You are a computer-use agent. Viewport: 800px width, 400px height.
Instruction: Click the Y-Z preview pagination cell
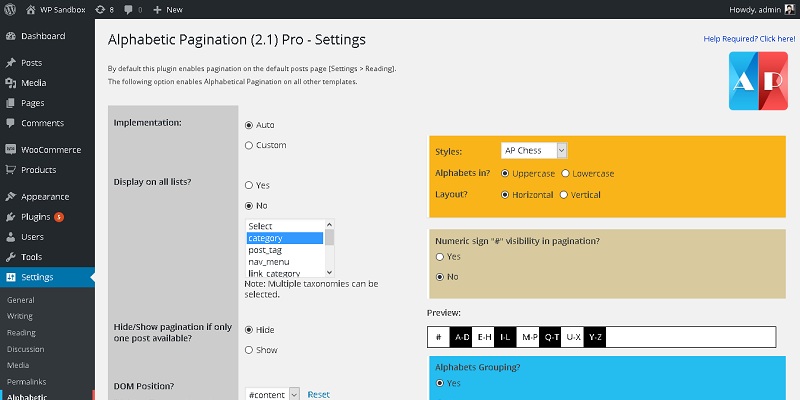coord(595,337)
